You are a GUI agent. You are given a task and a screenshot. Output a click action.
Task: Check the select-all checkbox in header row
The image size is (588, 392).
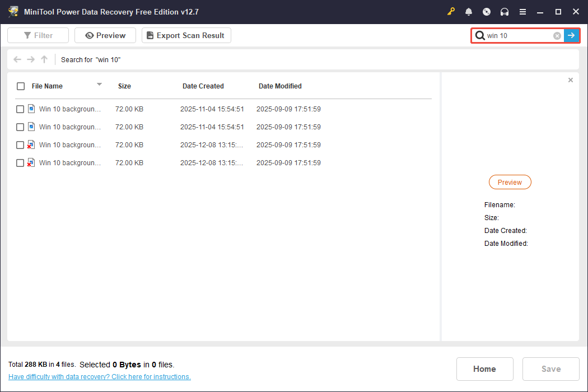coord(21,86)
